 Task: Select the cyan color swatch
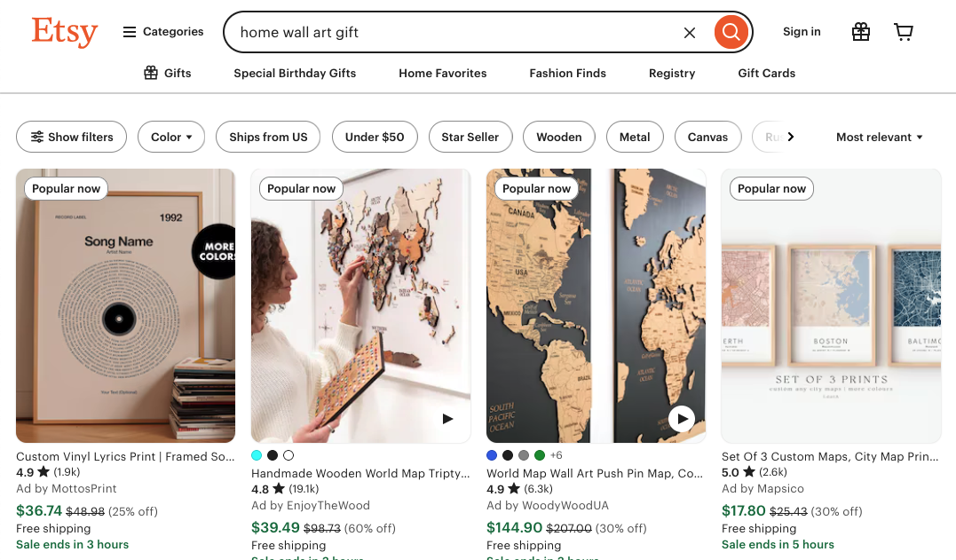257,455
